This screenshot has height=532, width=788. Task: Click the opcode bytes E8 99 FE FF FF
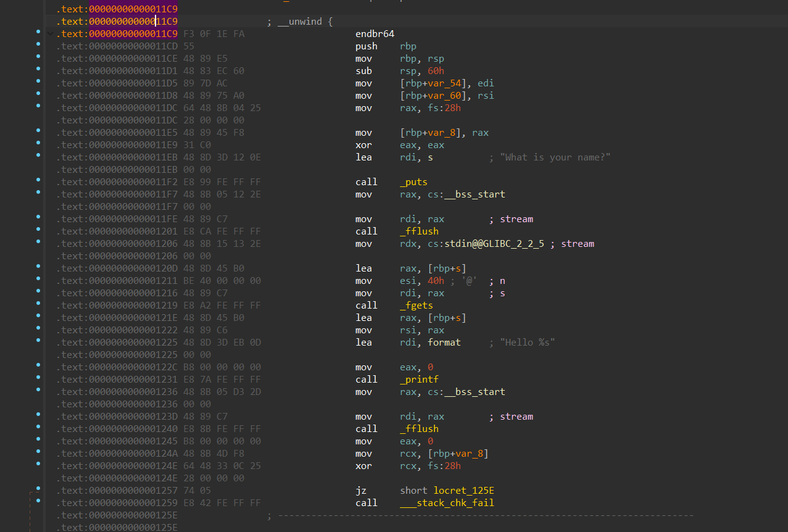[222, 182]
